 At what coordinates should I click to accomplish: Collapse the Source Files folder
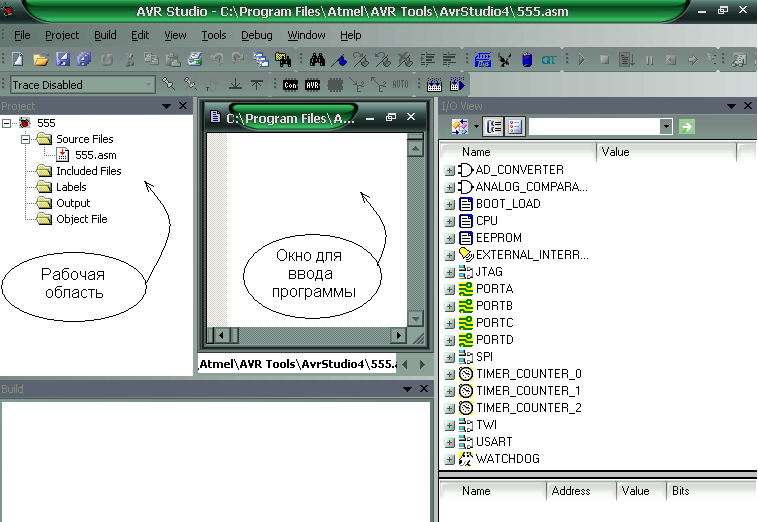(25, 140)
